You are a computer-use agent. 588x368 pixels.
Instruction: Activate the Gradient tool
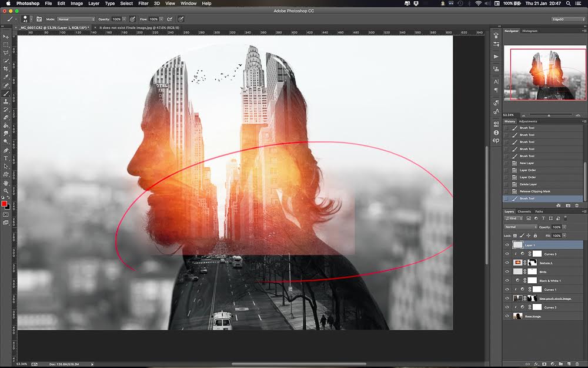point(5,125)
